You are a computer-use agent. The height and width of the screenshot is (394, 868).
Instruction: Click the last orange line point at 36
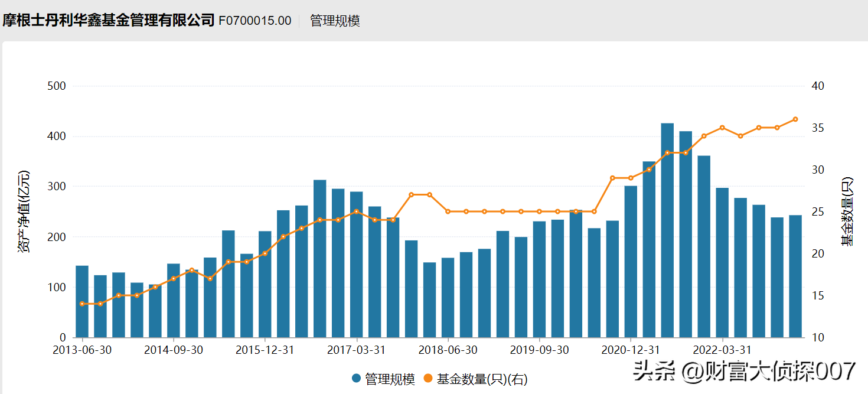click(795, 119)
